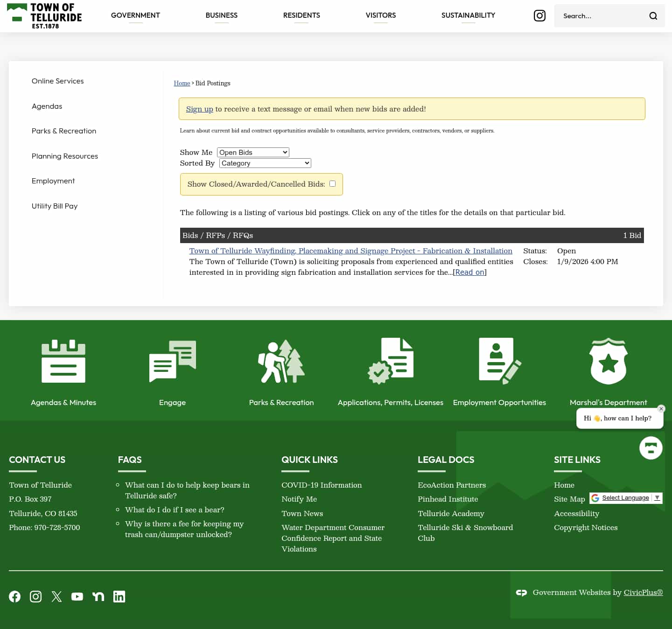Image resolution: width=672 pixels, height=629 pixels.
Task: Enable Show Closed/Awarded/Cancelled Bids
Action: coord(332,184)
